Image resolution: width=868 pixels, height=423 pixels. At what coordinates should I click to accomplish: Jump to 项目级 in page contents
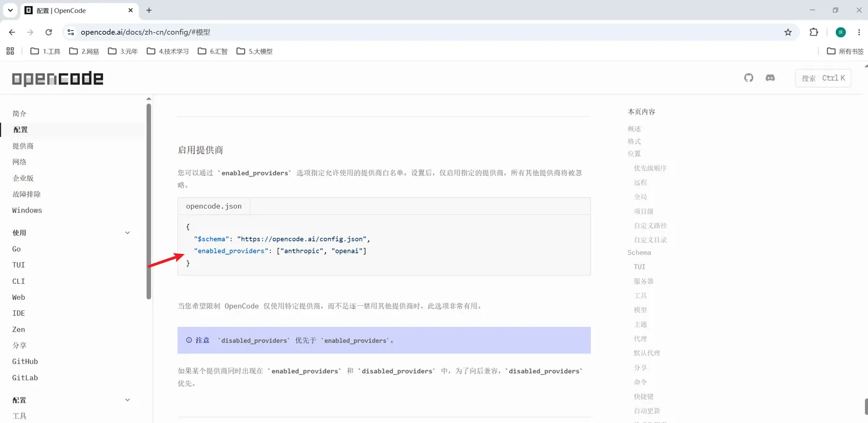pyautogui.click(x=644, y=211)
